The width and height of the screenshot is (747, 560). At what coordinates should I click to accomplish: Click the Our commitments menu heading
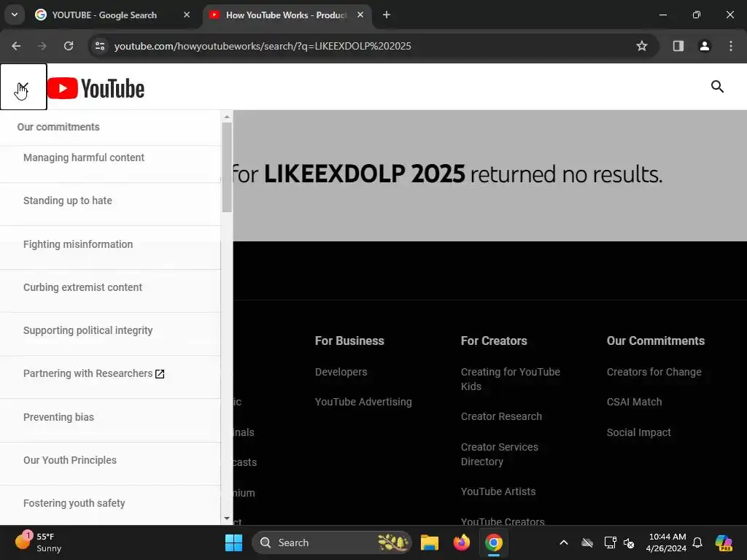tap(58, 127)
